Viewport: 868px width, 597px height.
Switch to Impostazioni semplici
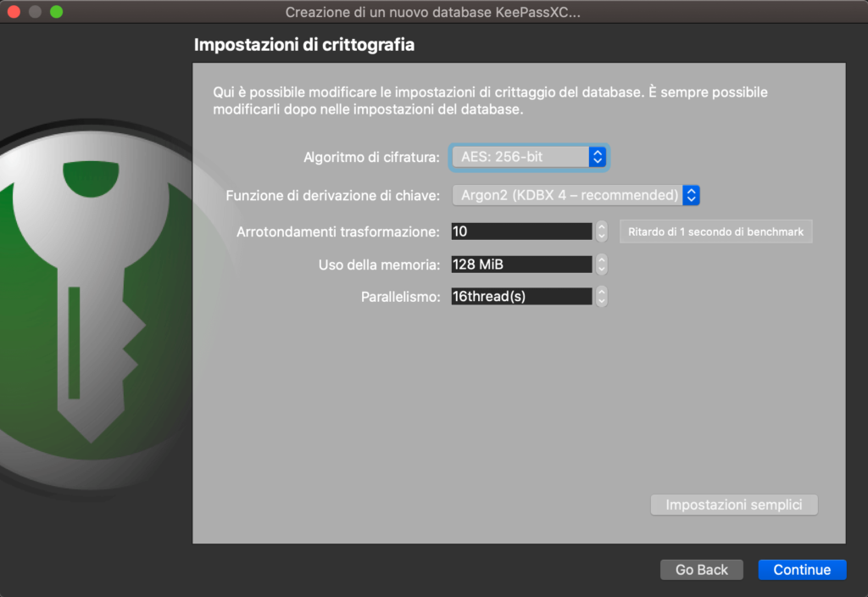[734, 505]
